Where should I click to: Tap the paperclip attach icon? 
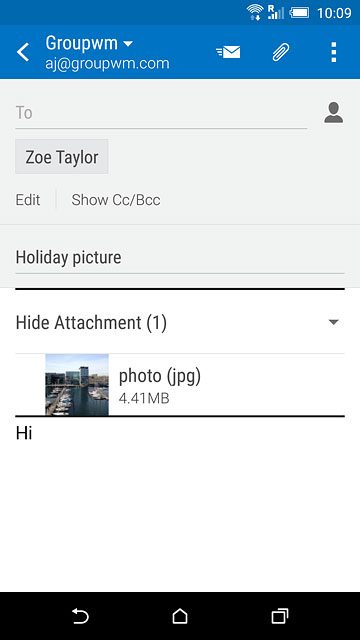point(281,52)
